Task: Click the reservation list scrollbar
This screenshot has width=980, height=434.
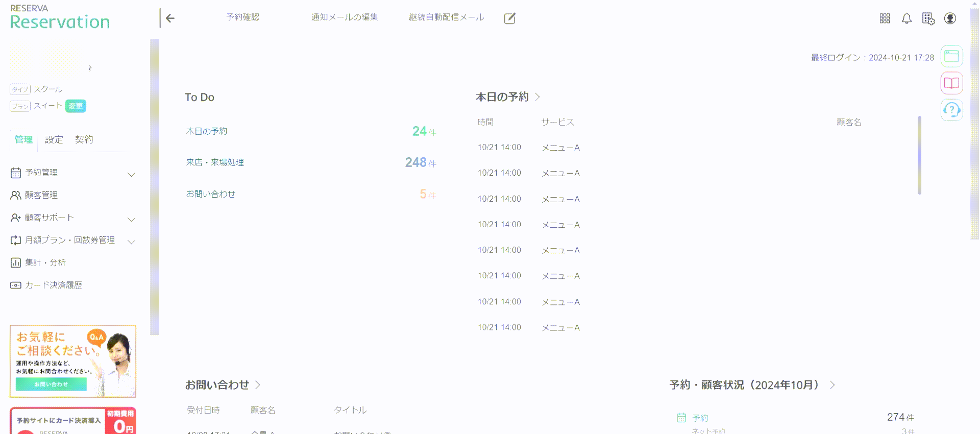Action: coord(919,155)
